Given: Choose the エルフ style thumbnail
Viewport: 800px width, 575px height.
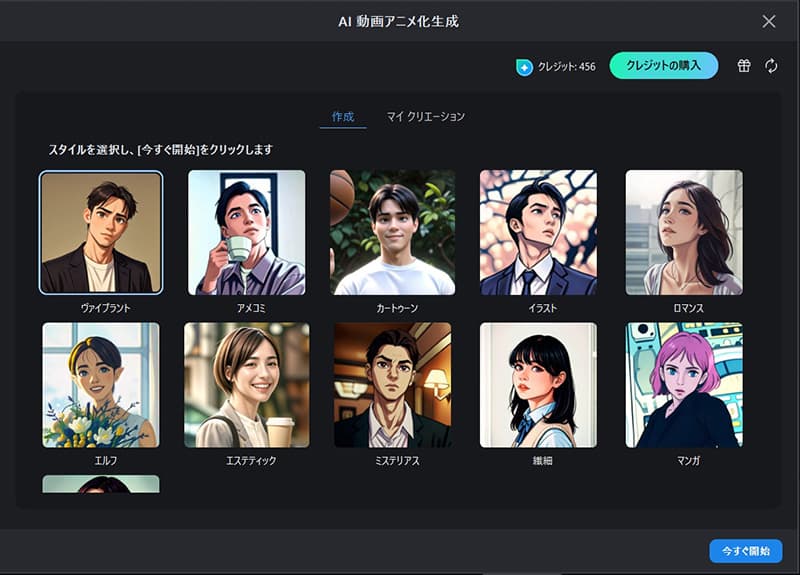Looking at the screenshot, I should (x=101, y=385).
